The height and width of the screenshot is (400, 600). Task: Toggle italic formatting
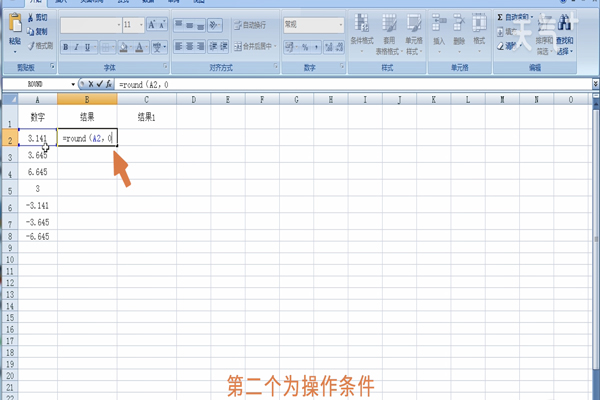click(x=77, y=47)
